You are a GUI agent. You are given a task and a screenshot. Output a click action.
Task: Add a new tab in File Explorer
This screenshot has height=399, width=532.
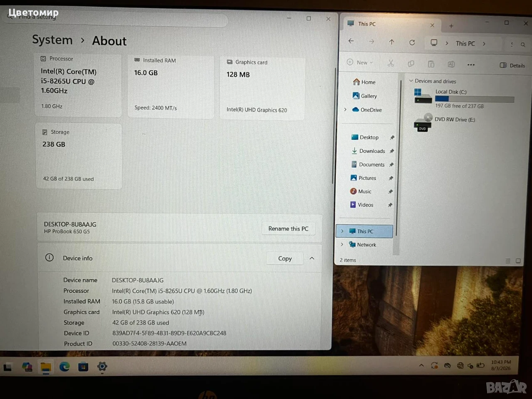451,26
